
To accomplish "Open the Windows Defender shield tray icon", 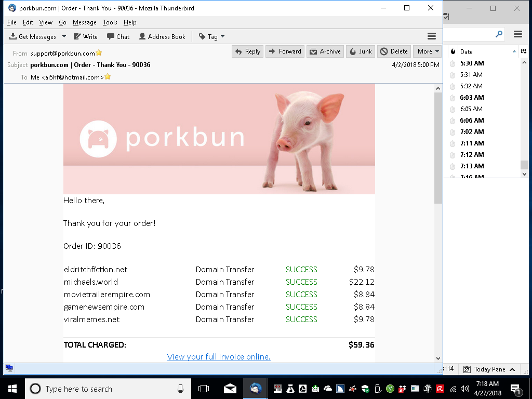I will [365, 389].
